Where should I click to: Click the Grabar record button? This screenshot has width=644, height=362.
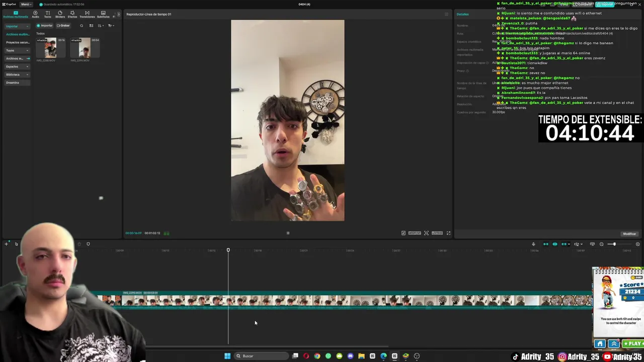63,26
